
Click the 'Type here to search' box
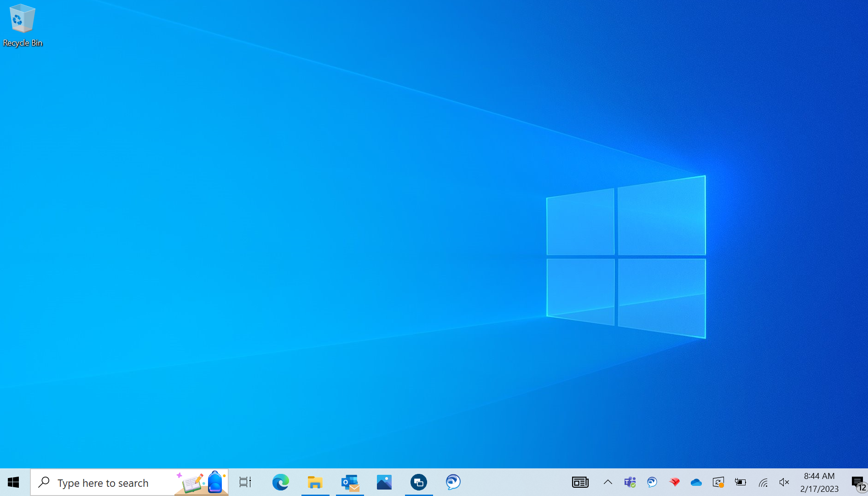tap(129, 482)
